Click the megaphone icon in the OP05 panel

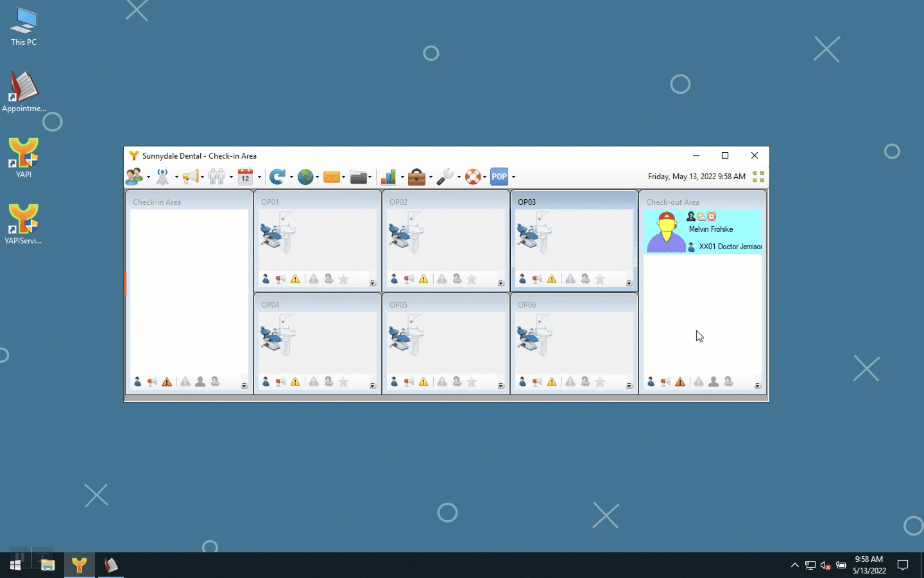coord(409,381)
